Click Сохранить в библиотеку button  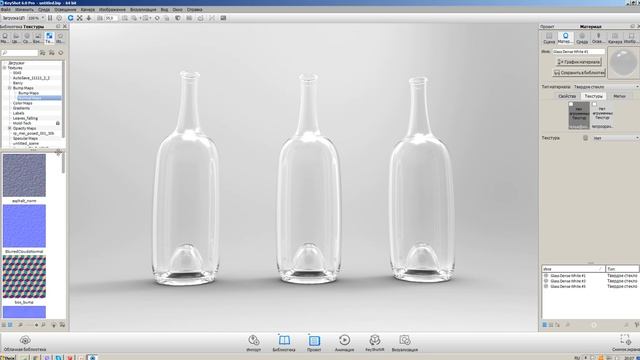coord(579,73)
